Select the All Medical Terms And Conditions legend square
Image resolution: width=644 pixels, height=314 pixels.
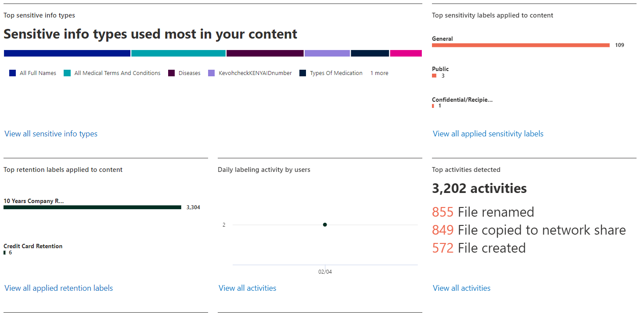(67, 73)
